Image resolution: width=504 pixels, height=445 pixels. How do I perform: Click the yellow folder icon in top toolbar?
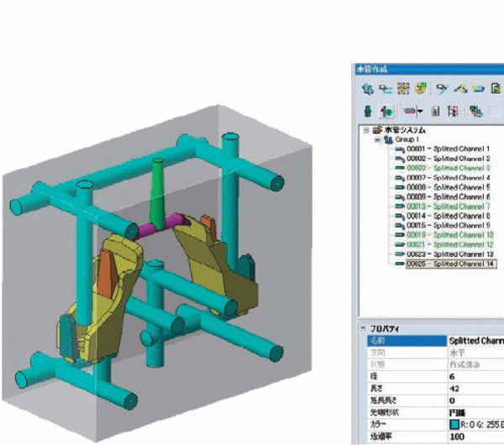[479, 88]
